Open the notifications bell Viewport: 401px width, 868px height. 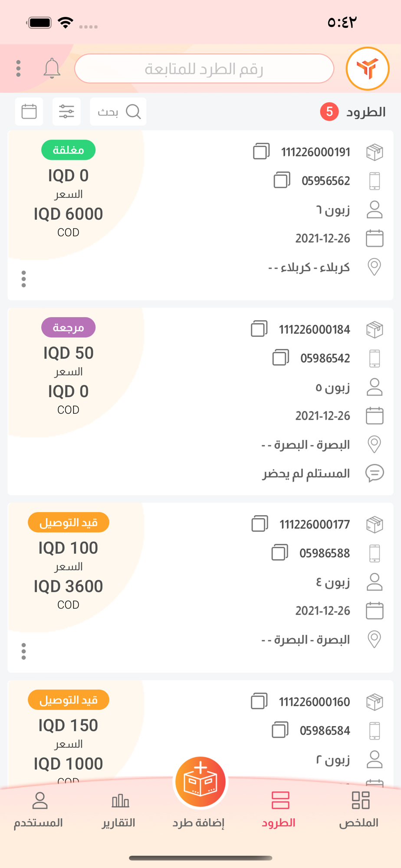[52, 68]
